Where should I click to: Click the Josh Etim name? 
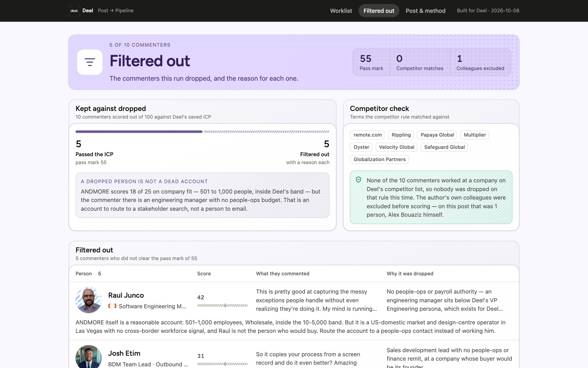tap(124, 353)
